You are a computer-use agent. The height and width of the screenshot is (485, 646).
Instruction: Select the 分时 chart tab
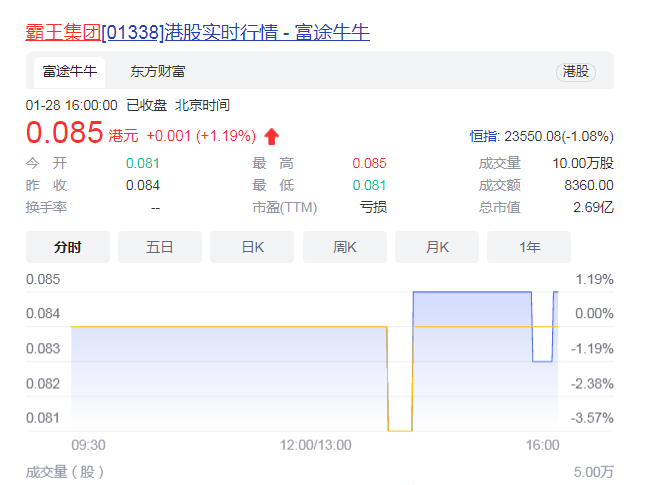pyautogui.click(x=68, y=247)
